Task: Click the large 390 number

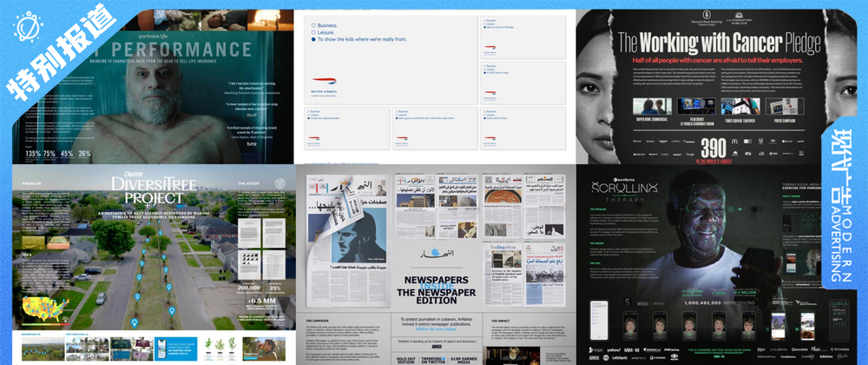Action: click(x=714, y=148)
